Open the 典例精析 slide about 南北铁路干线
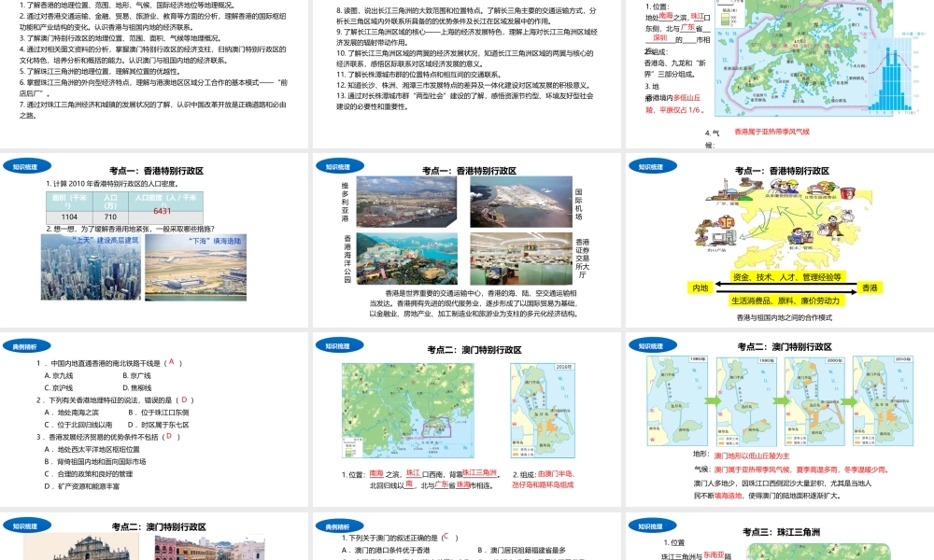934x560 pixels. click(x=154, y=420)
